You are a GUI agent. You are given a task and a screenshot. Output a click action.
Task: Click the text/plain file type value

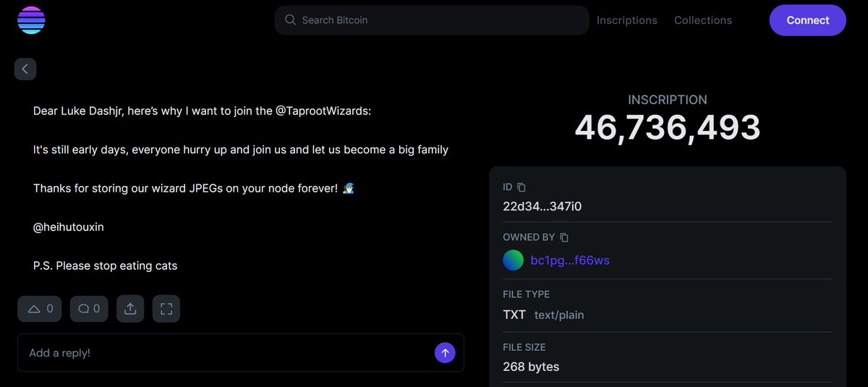(x=559, y=315)
